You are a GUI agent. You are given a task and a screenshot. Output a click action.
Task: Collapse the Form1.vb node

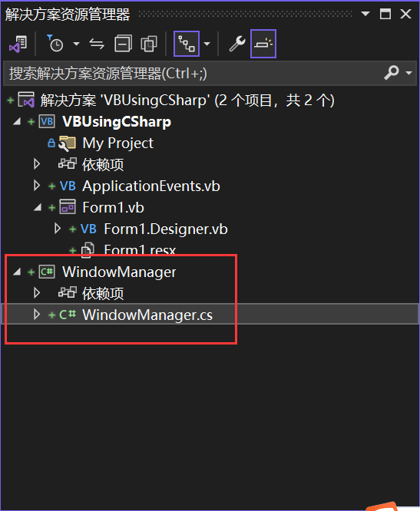38,208
